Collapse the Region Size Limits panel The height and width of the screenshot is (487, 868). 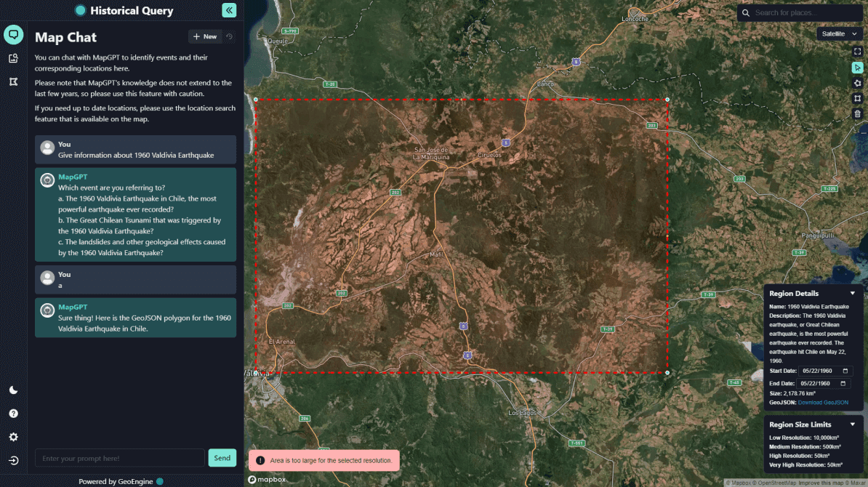pos(853,424)
